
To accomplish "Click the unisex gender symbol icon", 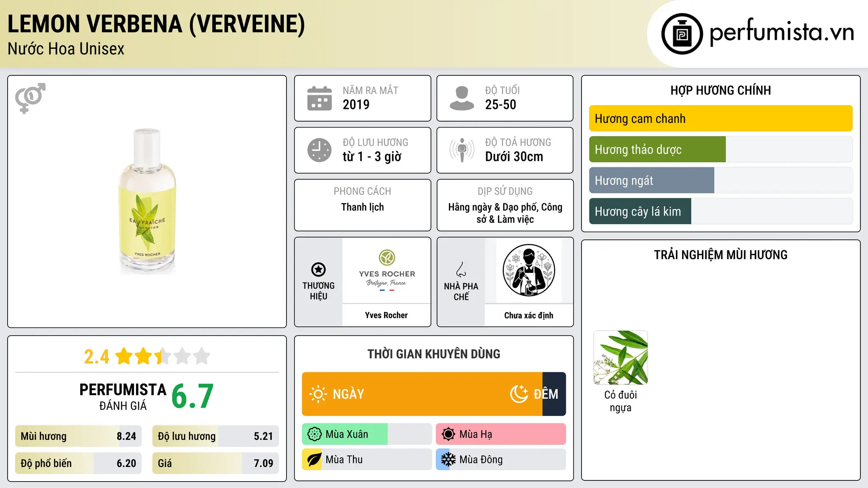I will tap(30, 98).
